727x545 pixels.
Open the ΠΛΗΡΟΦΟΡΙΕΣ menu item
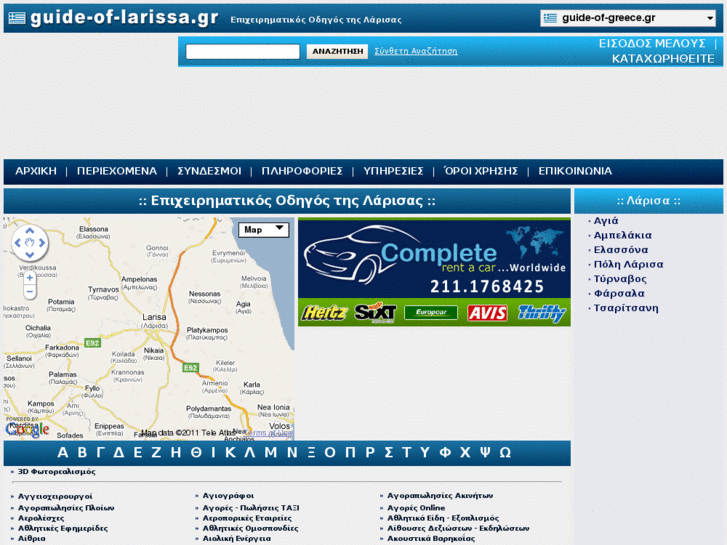[x=302, y=171]
